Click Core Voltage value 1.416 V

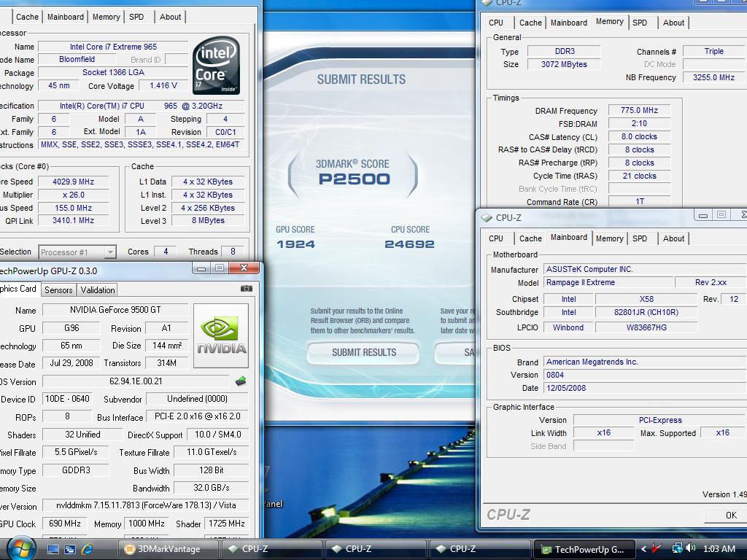click(163, 86)
